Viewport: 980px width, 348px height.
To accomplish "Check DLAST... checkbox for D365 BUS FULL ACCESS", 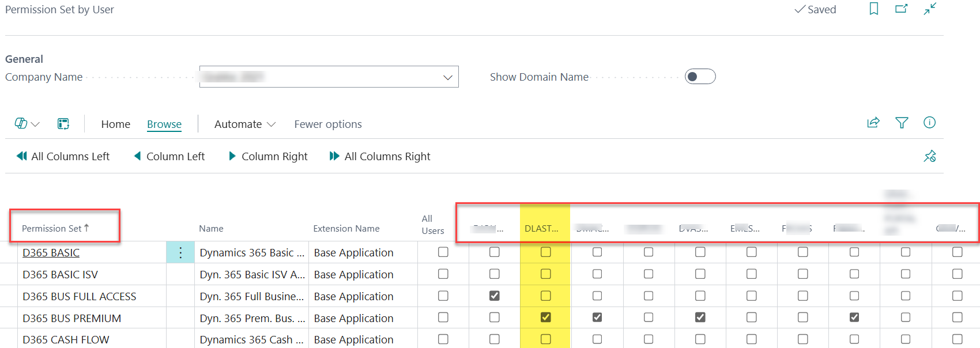I will pyautogui.click(x=545, y=296).
